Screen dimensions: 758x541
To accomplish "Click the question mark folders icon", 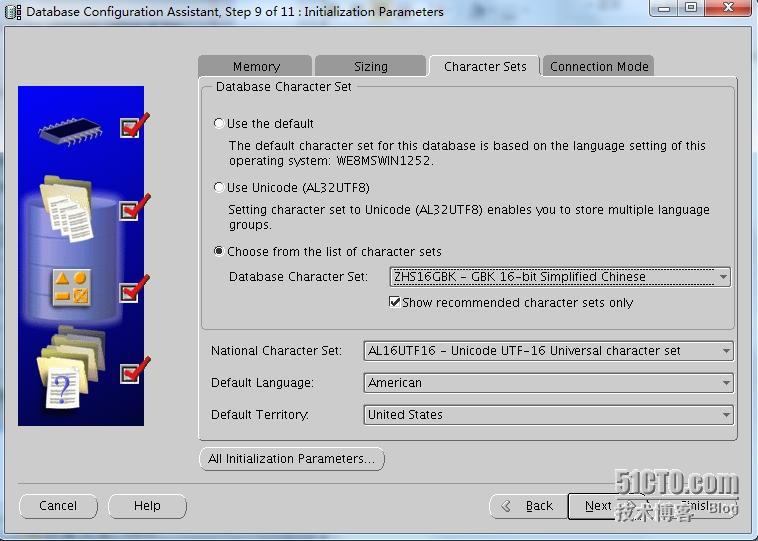I will tap(71, 367).
